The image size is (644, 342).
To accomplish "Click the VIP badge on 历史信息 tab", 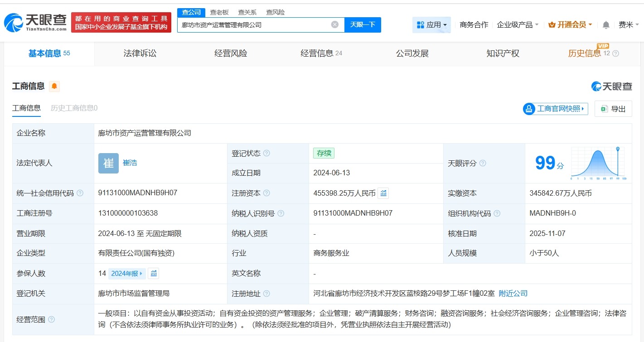I will point(602,47).
